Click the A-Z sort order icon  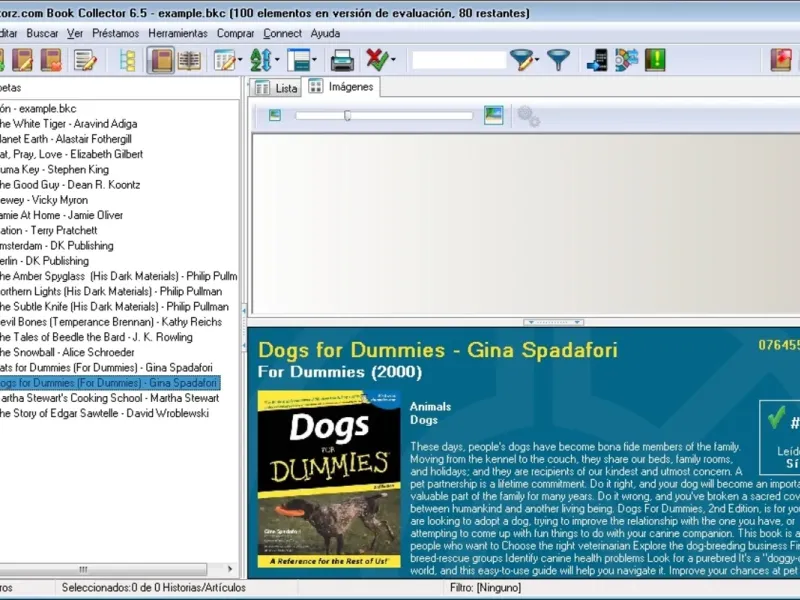click(261, 60)
